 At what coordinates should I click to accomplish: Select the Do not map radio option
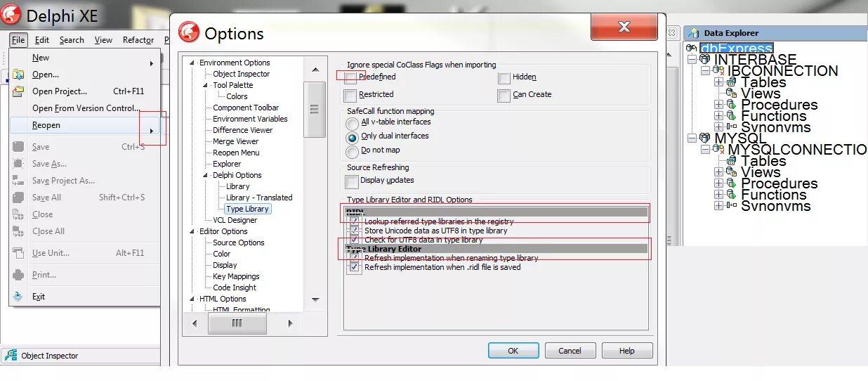(x=353, y=152)
